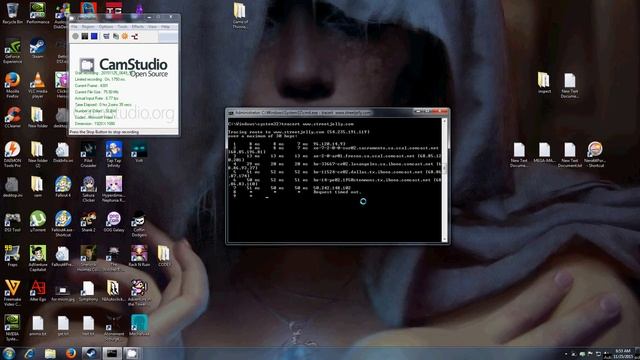Open Steam from the taskbar
Viewport: 640px width, 360px height.
pos(91,353)
